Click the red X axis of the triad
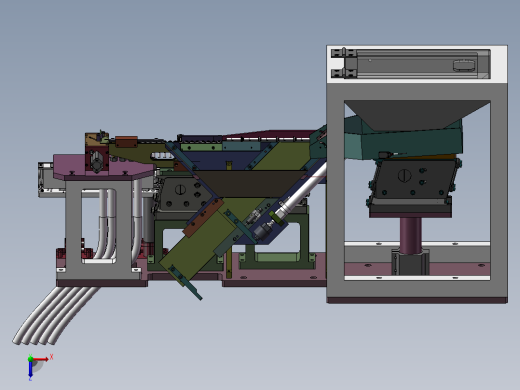520x390 pixels. (x=41, y=359)
